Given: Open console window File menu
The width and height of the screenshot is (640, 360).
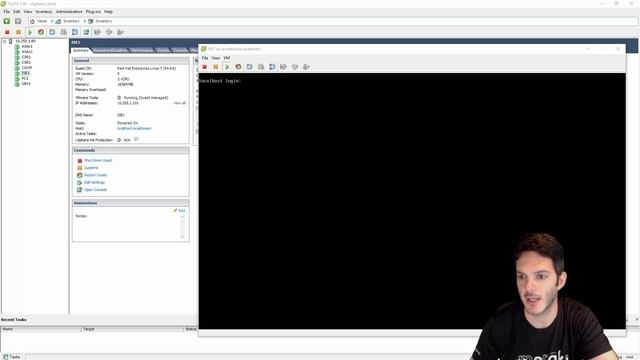Looking at the screenshot, I should tap(205, 58).
